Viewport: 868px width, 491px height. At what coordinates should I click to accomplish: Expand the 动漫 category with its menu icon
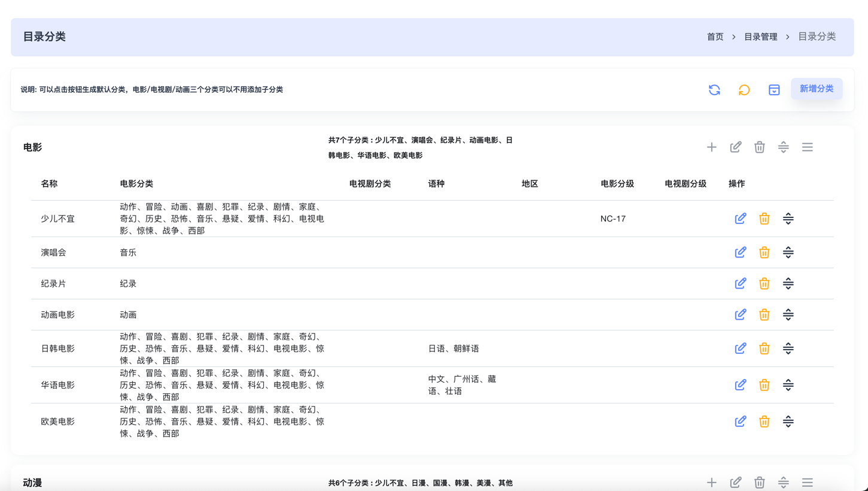coord(807,483)
